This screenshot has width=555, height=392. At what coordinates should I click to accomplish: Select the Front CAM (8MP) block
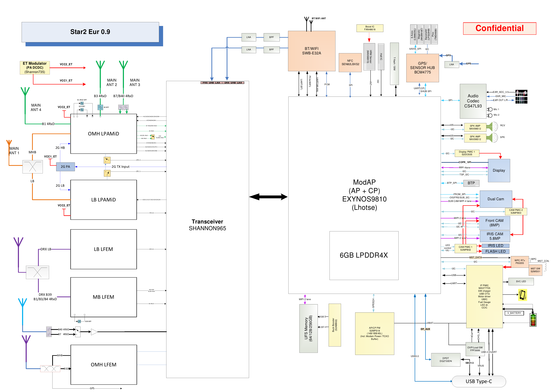pos(495,223)
